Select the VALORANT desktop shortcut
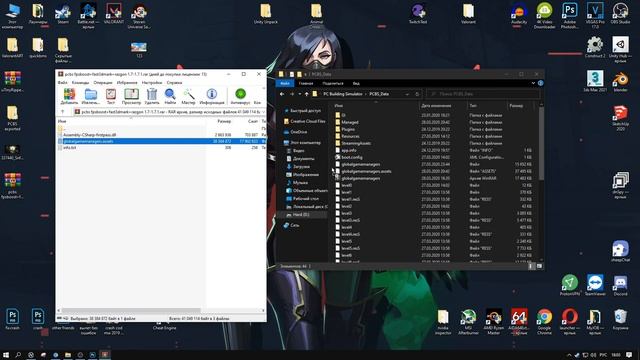 pos(113,14)
